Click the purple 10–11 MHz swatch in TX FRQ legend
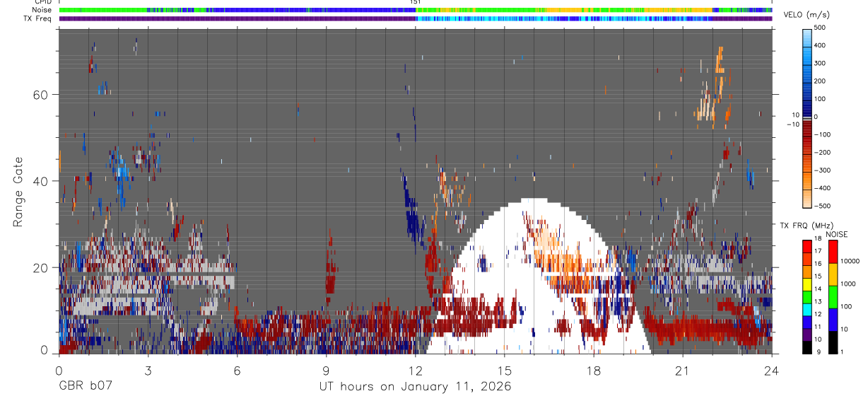Viewport: 868px width, 401px height. (808, 335)
